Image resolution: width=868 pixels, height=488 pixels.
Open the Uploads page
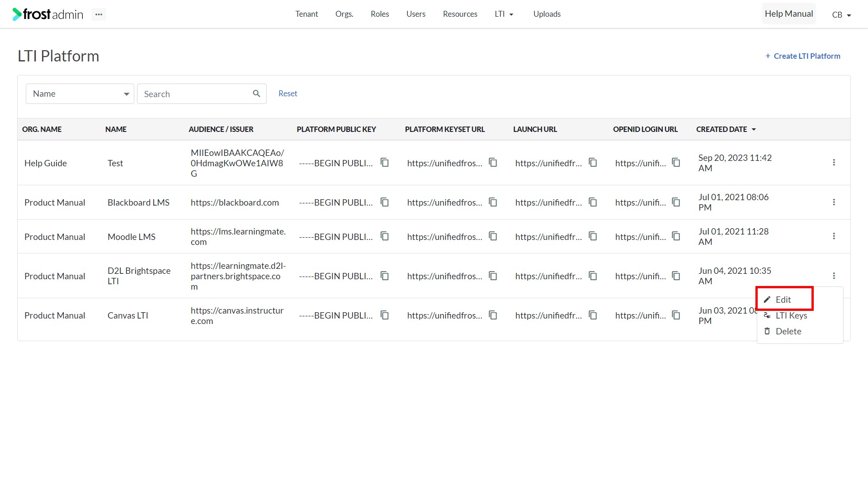tap(547, 14)
